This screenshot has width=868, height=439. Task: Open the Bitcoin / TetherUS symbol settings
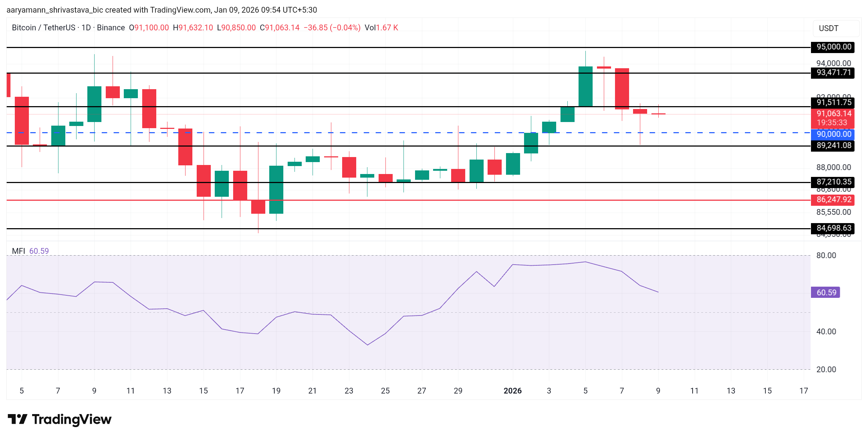click(x=43, y=27)
